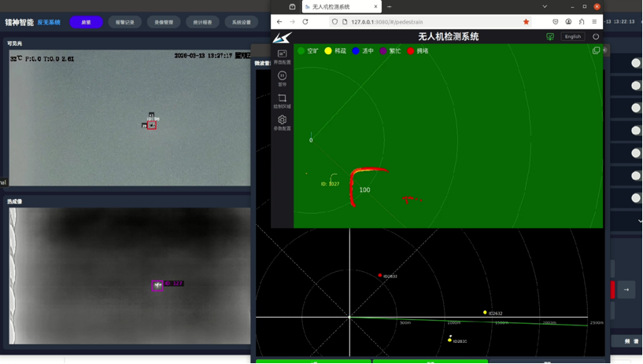Click the 镭神智能 brand title

19,22
